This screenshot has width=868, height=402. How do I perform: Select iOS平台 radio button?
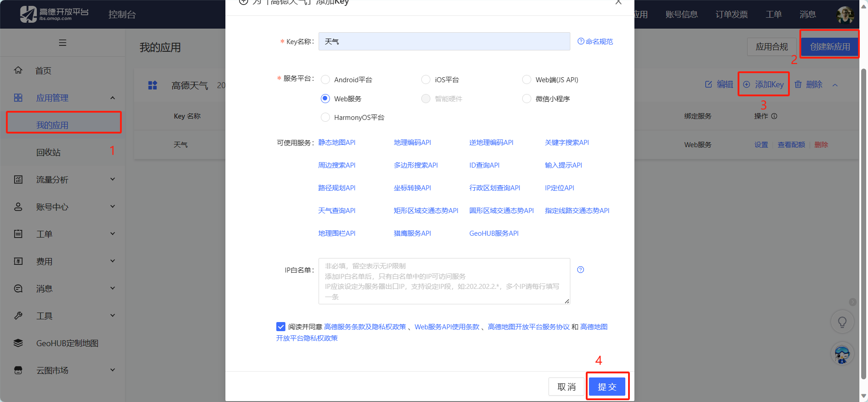coord(426,79)
